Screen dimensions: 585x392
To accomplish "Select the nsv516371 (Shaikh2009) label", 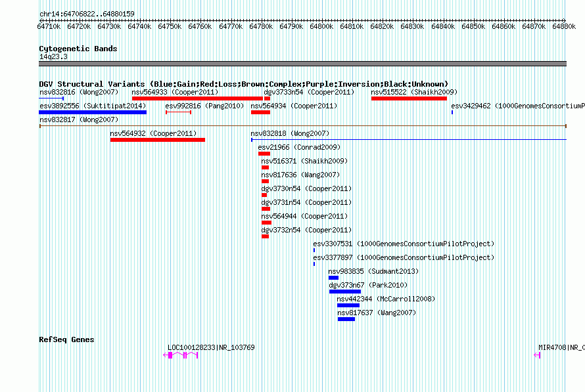I will tap(304, 161).
